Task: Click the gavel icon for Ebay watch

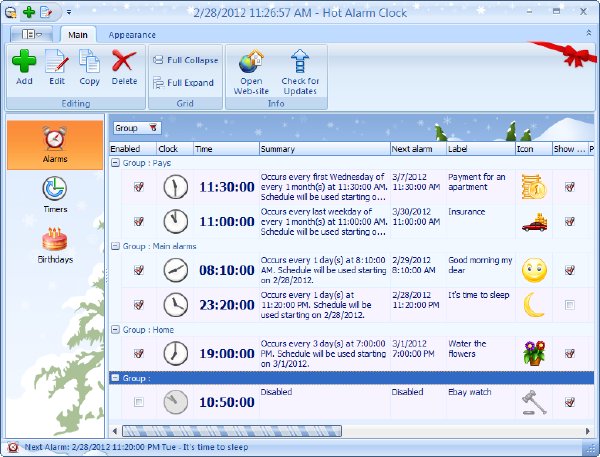Action: click(534, 402)
